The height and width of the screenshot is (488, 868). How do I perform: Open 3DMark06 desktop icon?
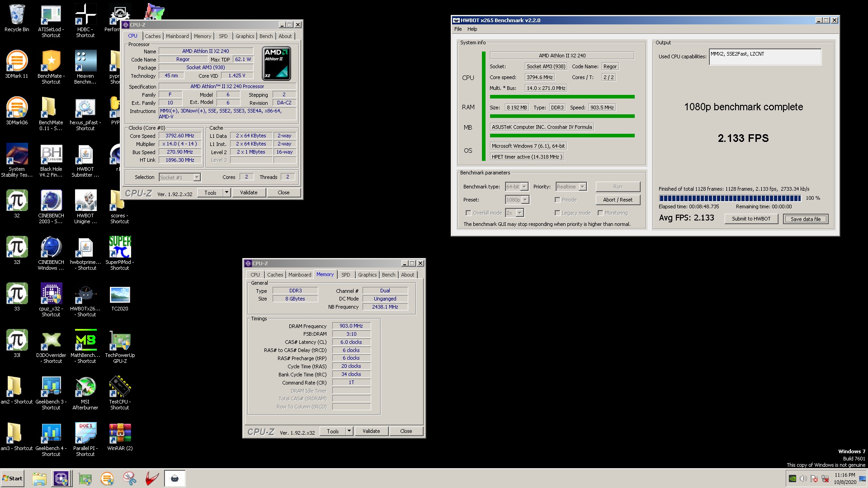tap(17, 111)
